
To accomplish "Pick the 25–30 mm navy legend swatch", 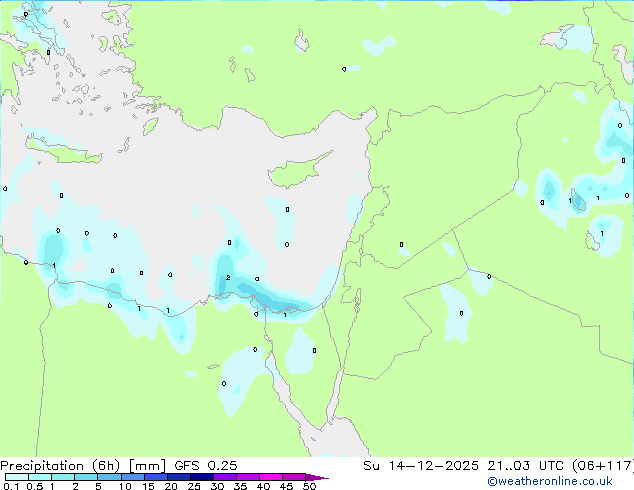I will [x=201, y=477].
